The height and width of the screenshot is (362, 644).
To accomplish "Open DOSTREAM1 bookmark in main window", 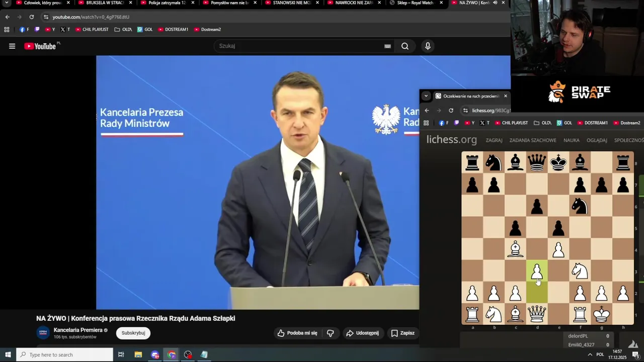I will (173, 29).
